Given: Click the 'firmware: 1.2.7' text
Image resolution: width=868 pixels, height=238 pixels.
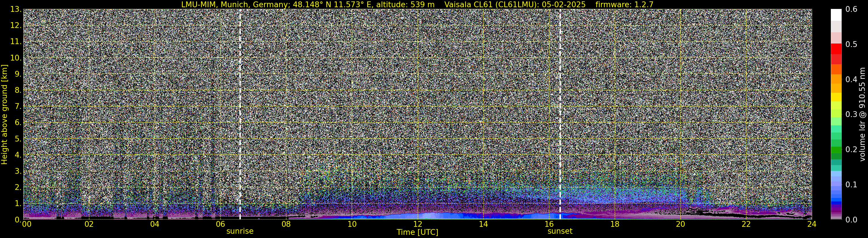Looking at the screenshot, I should coord(624,4).
